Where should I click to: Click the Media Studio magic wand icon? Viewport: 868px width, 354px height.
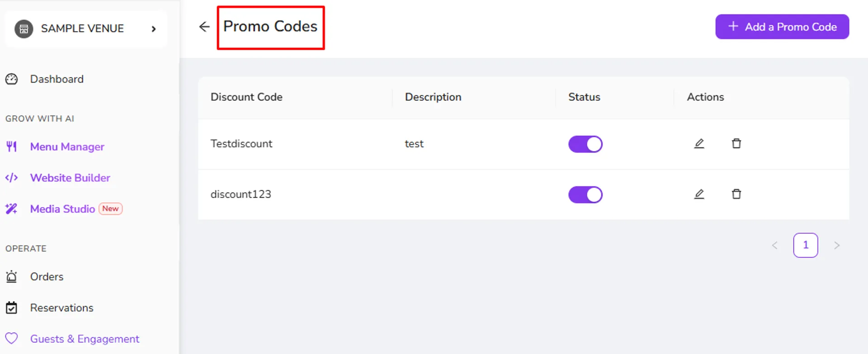(x=11, y=209)
